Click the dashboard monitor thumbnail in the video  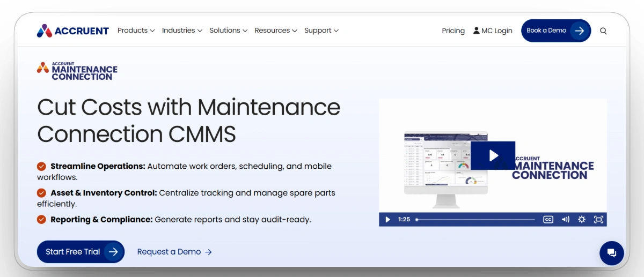(445, 170)
